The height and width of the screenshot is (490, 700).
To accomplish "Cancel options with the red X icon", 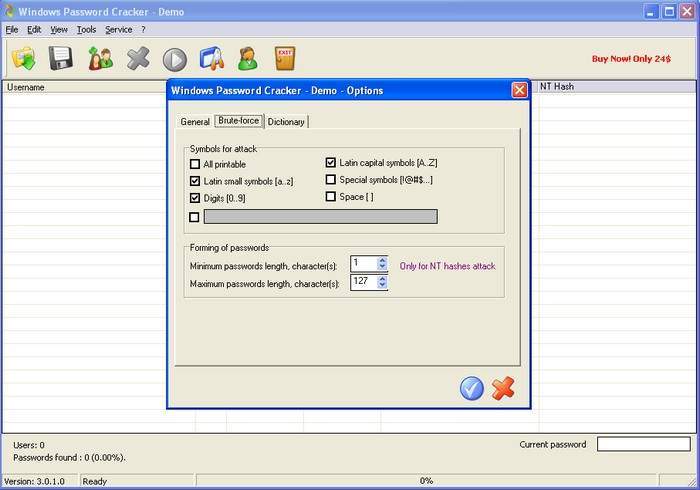I will (503, 388).
